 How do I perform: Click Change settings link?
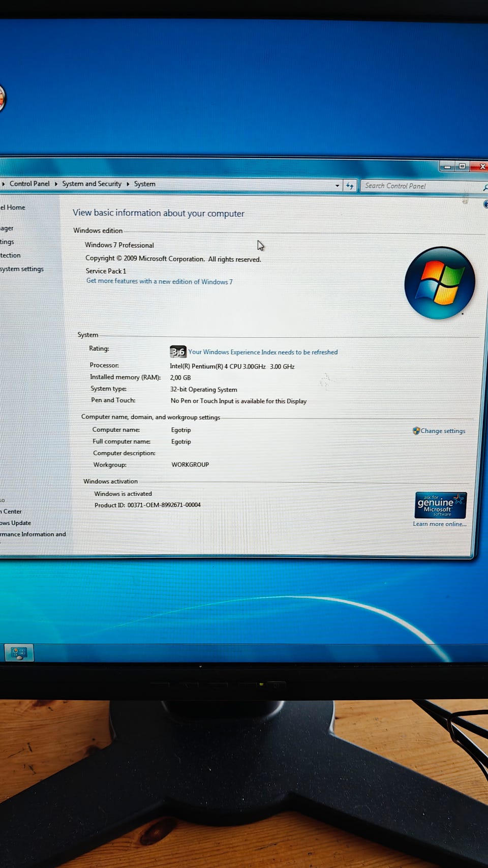click(443, 431)
